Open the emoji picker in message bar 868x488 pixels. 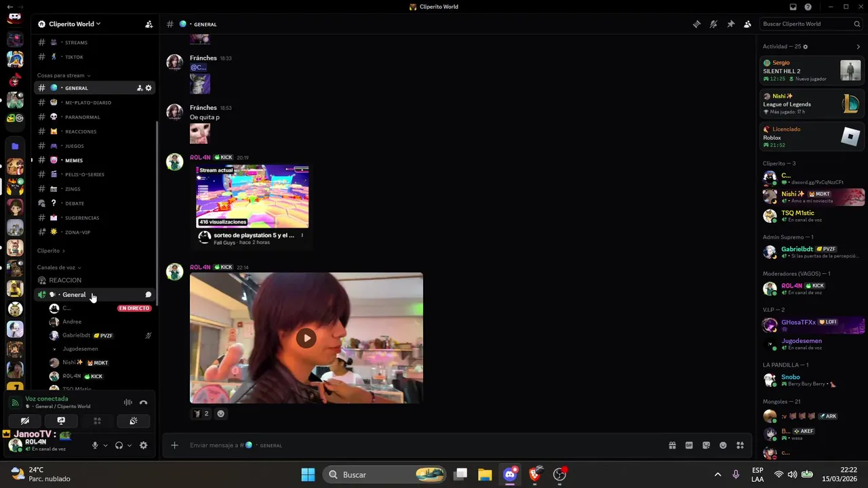click(723, 445)
